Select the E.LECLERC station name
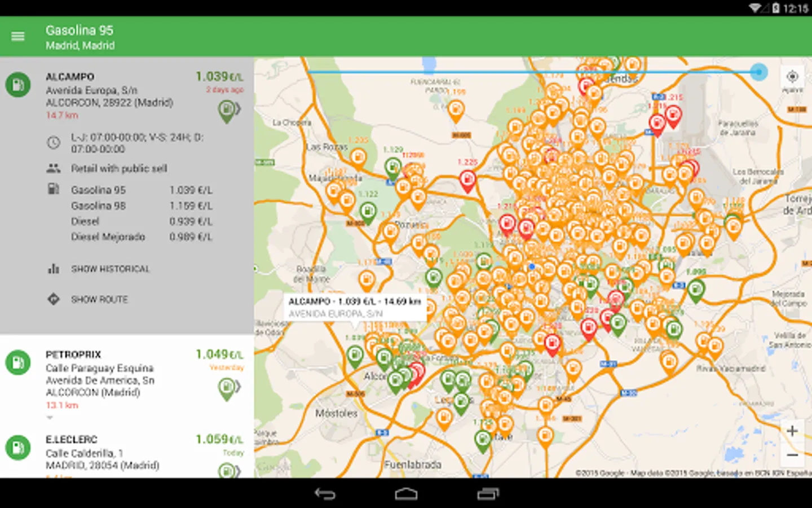 (x=72, y=440)
